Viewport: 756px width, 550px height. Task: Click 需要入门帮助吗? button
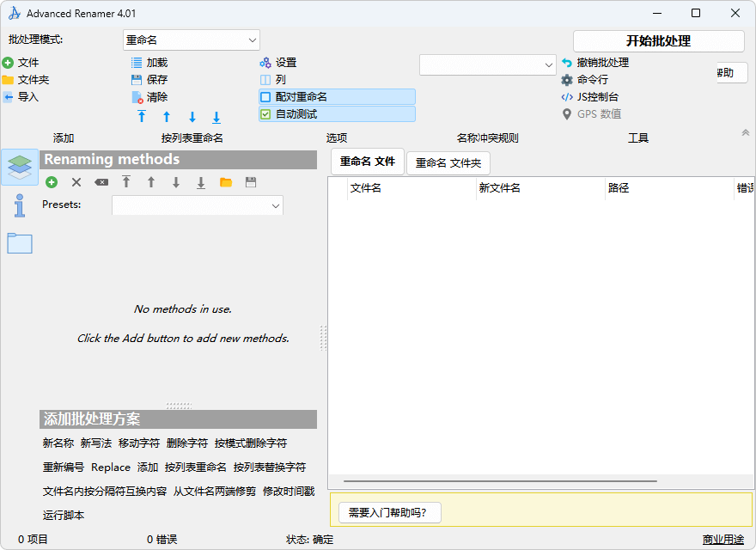click(x=389, y=512)
